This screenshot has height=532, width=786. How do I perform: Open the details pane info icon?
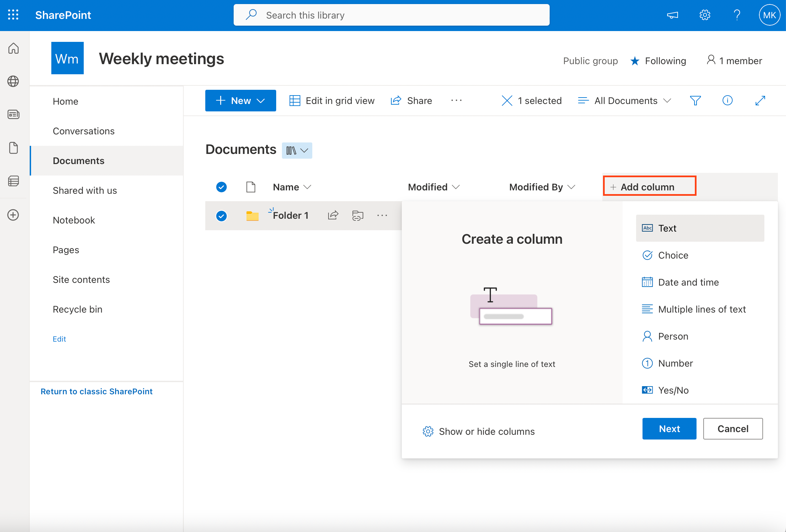tap(728, 101)
